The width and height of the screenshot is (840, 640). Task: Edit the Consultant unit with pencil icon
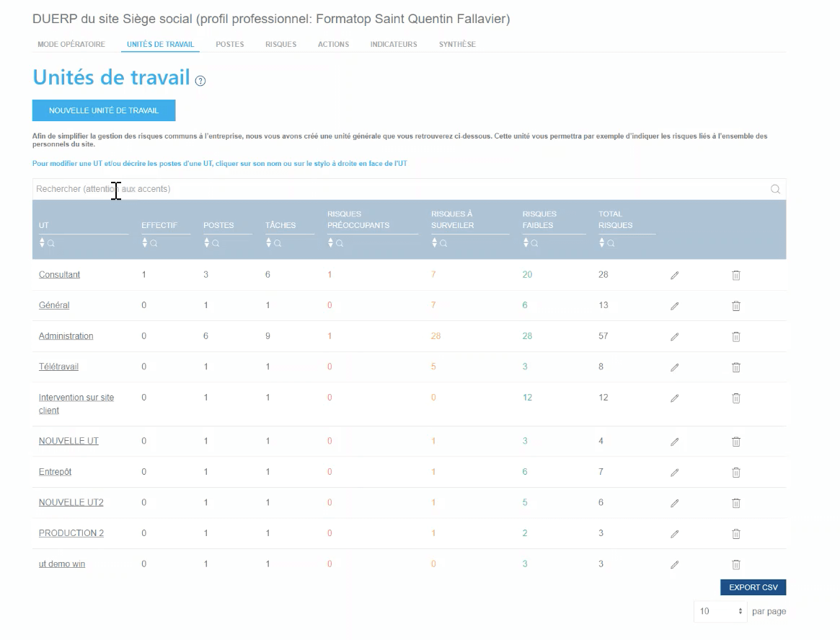point(674,276)
